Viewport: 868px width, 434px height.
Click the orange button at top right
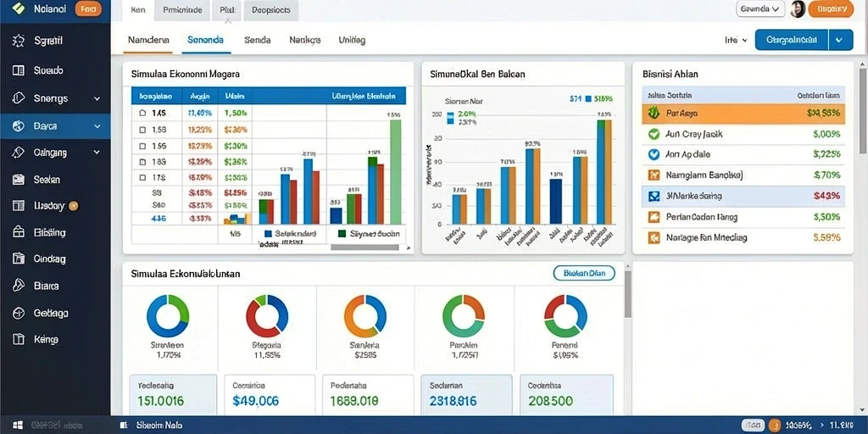(x=832, y=8)
